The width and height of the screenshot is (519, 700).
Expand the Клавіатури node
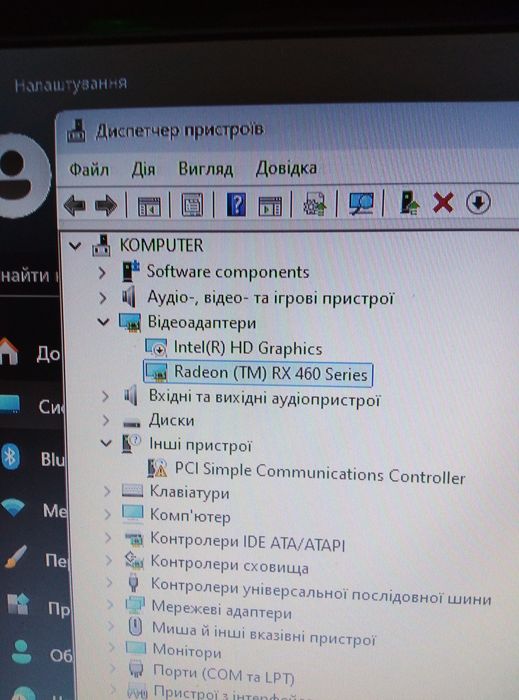pyautogui.click(x=107, y=492)
